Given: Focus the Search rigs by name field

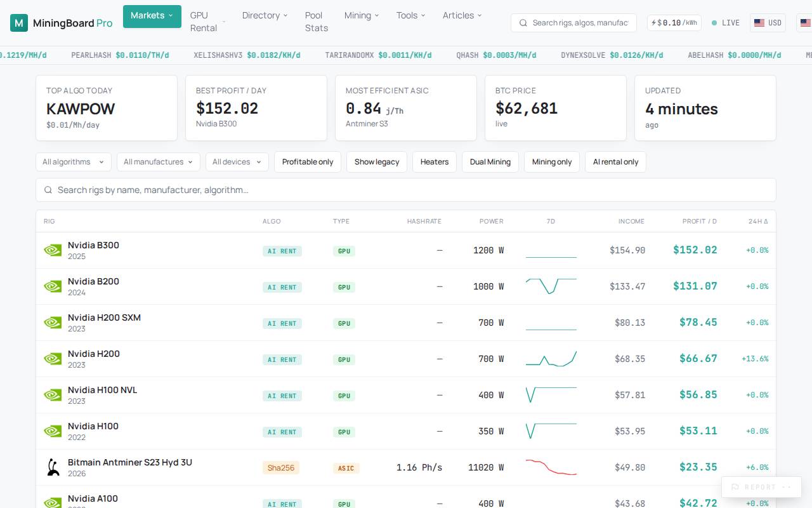Looking at the screenshot, I should point(406,190).
